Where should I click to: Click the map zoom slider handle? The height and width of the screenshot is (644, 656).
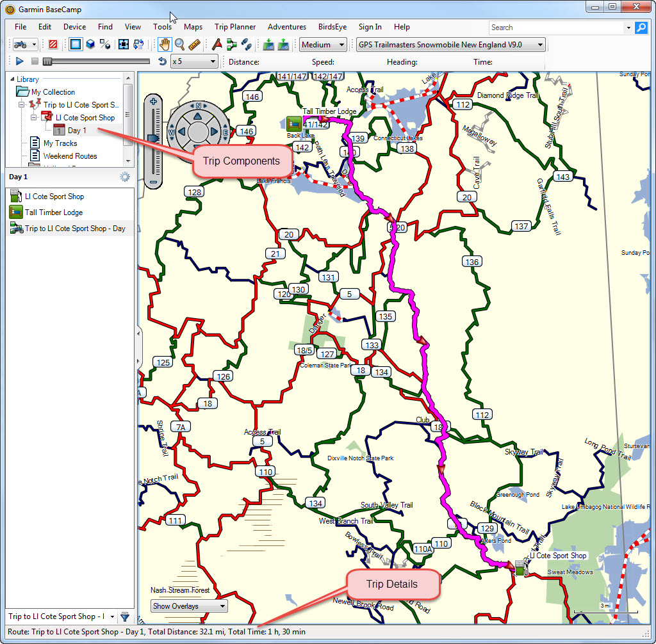154,138
